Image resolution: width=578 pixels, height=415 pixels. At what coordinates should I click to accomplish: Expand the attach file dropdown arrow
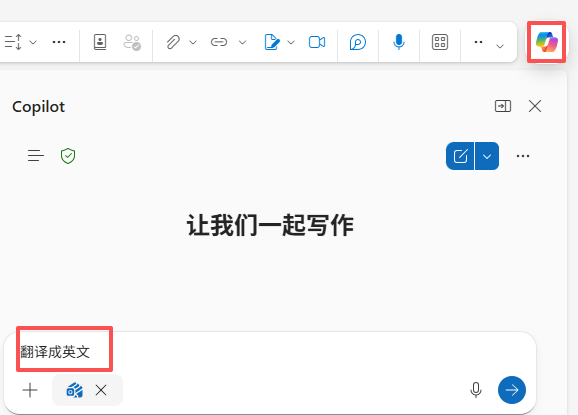coord(193,42)
